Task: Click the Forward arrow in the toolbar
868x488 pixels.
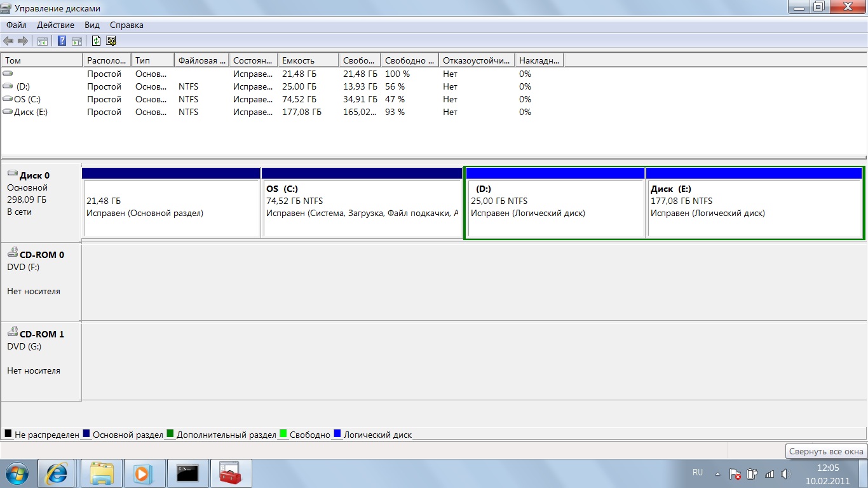Action: coord(22,41)
